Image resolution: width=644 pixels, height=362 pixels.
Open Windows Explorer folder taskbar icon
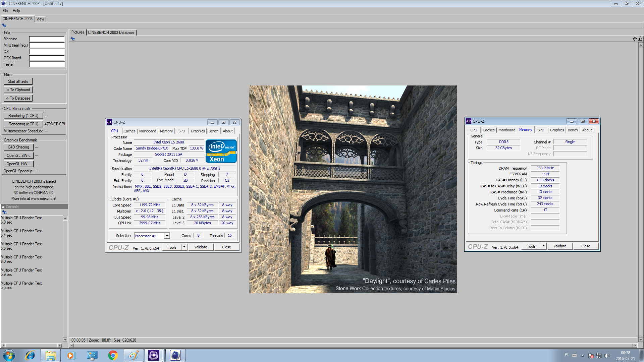[51, 355]
